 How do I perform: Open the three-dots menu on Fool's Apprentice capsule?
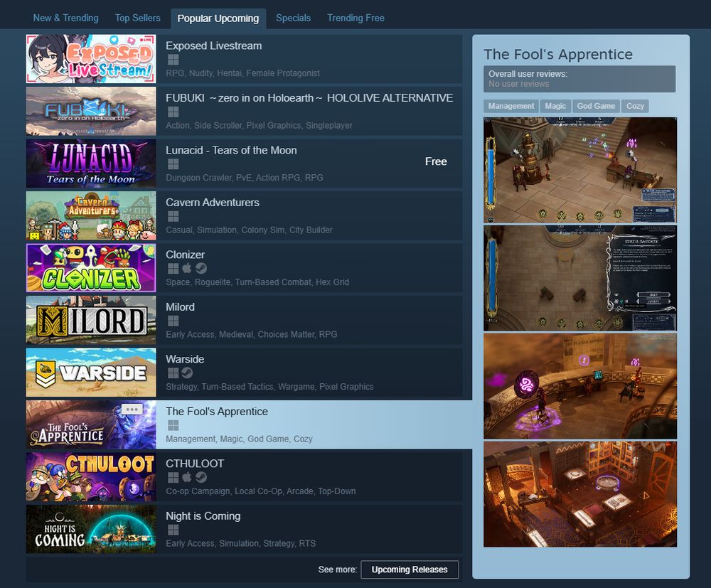[132, 410]
